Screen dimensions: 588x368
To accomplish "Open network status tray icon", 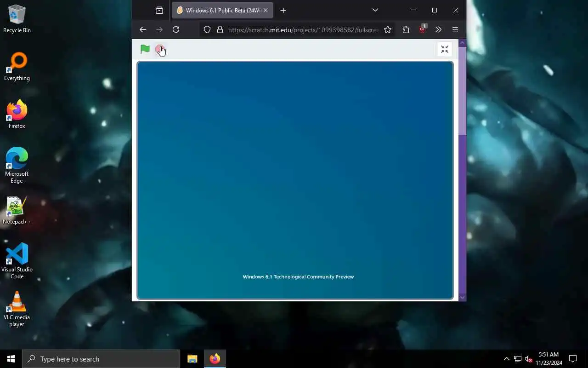I will (x=518, y=359).
